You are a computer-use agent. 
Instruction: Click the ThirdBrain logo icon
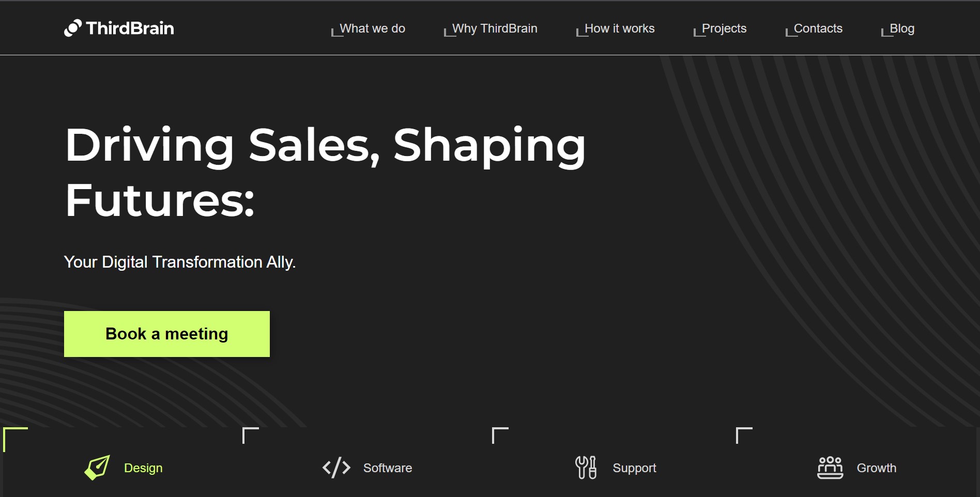tap(73, 28)
